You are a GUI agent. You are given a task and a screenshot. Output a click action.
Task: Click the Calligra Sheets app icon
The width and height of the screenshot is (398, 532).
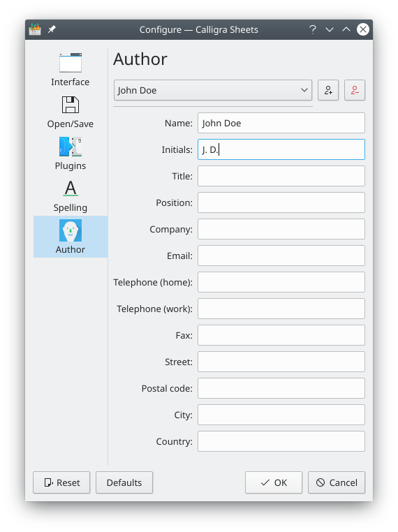(x=35, y=29)
